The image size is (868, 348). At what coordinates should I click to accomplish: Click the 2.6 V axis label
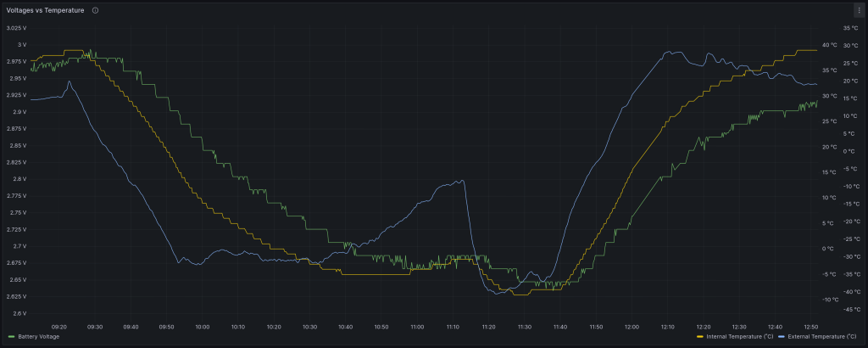pyautogui.click(x=19, y=313)
